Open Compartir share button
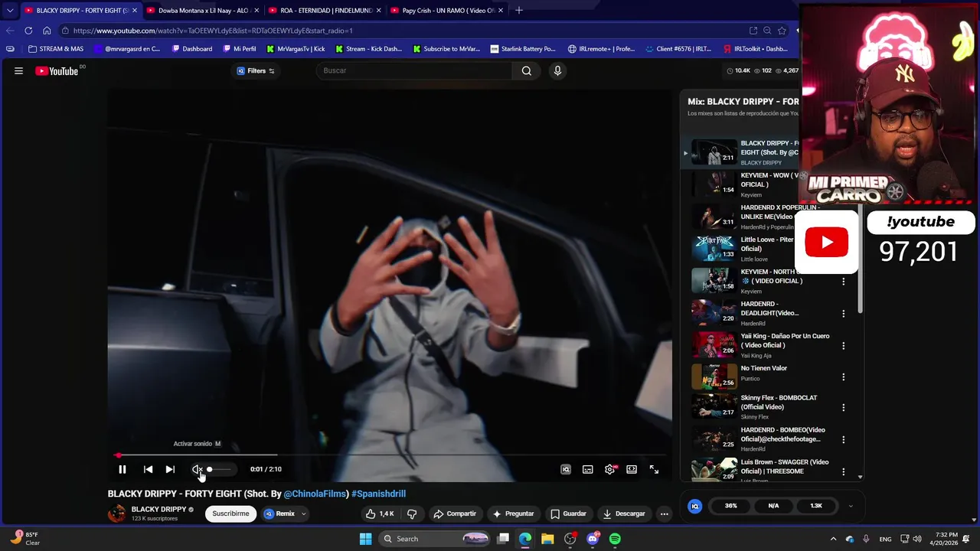The width and height of the screenshot is (980, 551). point(454,514)
